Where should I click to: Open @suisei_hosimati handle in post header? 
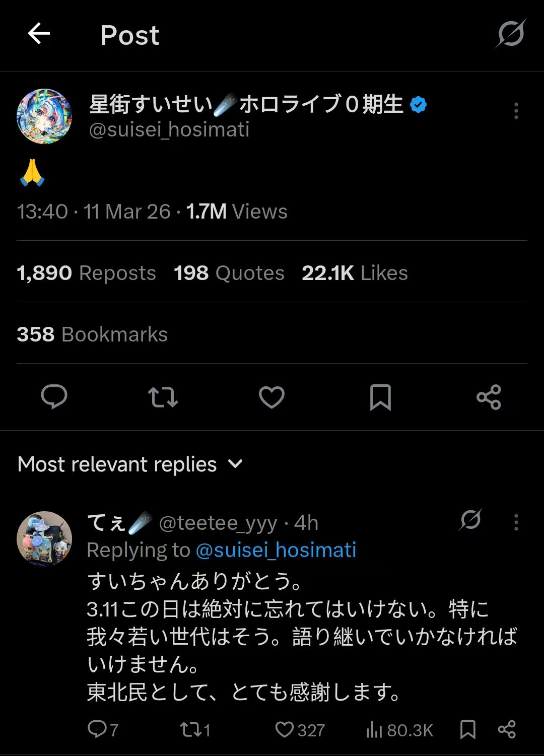pyautogui.click(x=169, y=130)
